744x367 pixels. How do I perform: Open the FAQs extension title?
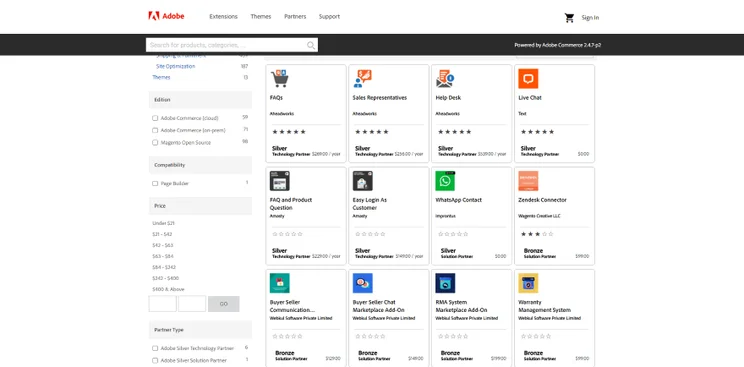276,98
